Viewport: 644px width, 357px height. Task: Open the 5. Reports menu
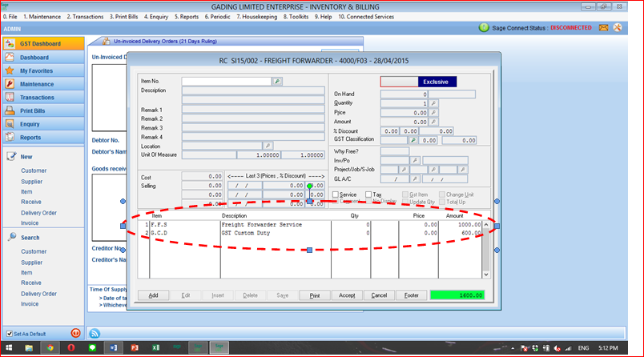187,17
